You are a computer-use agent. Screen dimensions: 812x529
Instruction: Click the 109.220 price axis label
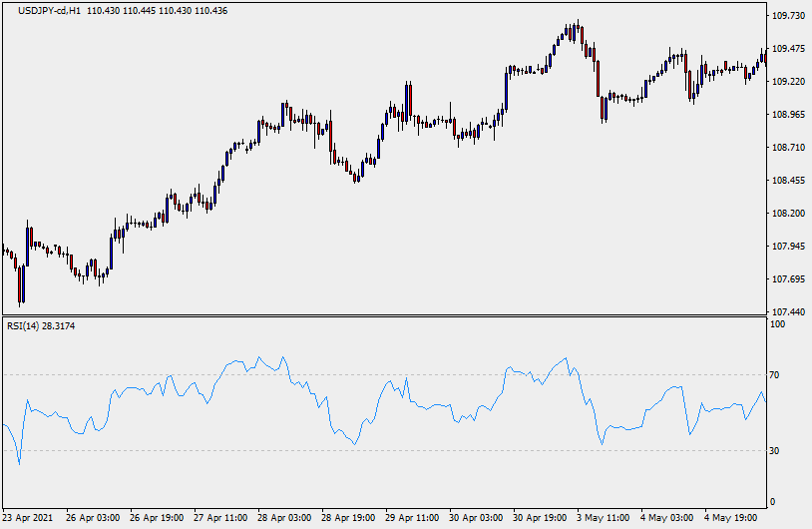coord(788,82)
